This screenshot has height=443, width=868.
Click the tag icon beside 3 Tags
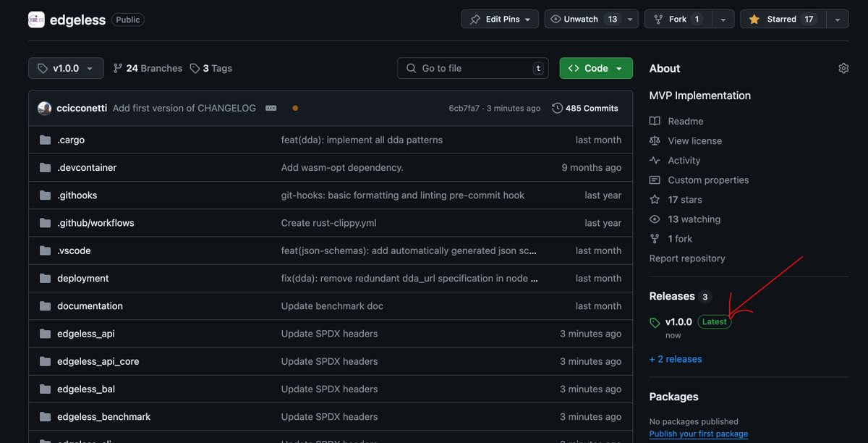(x=195, y=68)
